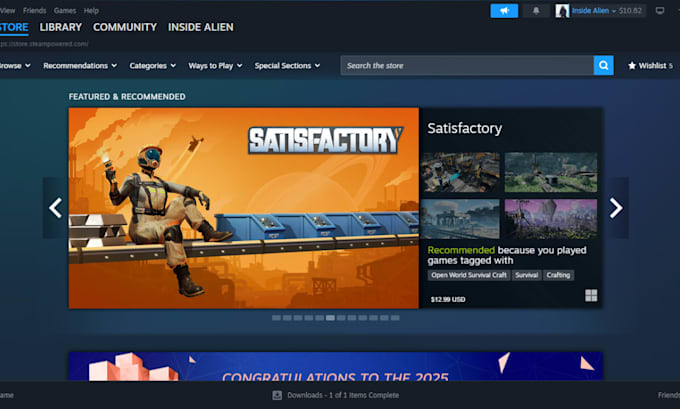Open the Satisfactory main capsule image
This screenshot has width=680, height=409.
point(244,208)
